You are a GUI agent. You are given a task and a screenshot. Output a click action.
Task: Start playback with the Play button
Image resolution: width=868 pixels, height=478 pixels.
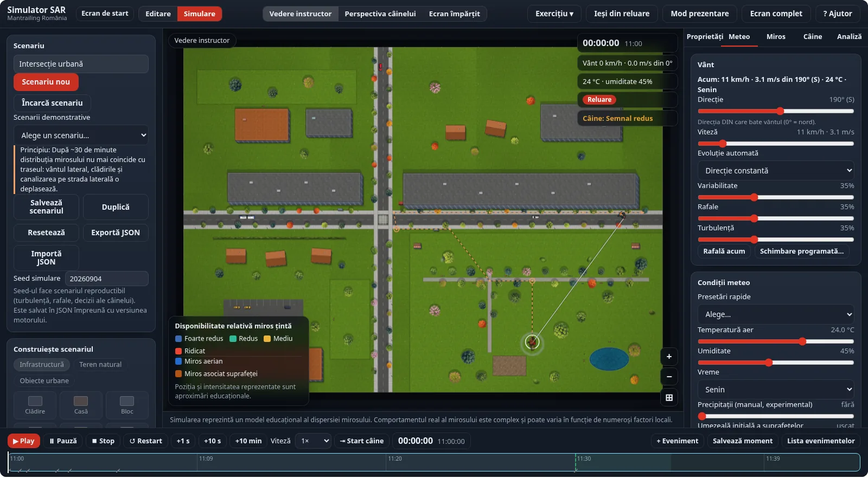coord(23,441)
